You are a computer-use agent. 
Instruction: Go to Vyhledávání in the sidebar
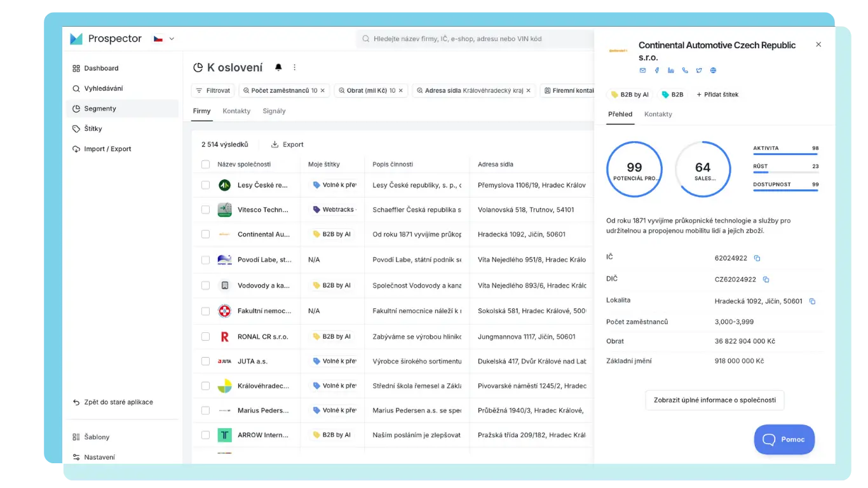(x=122, y=88)
